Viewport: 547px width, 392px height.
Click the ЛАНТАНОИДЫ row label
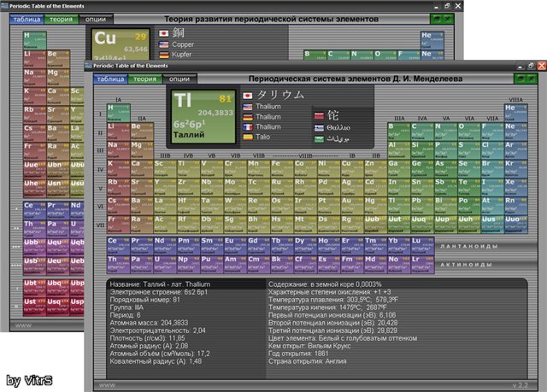click(469, 246)
